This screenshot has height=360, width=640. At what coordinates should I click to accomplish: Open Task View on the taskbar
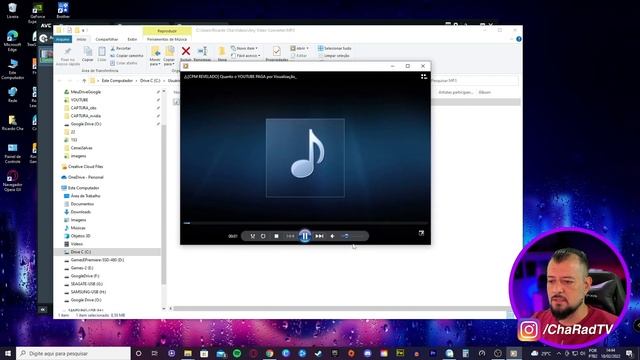[x=155, y=353]
